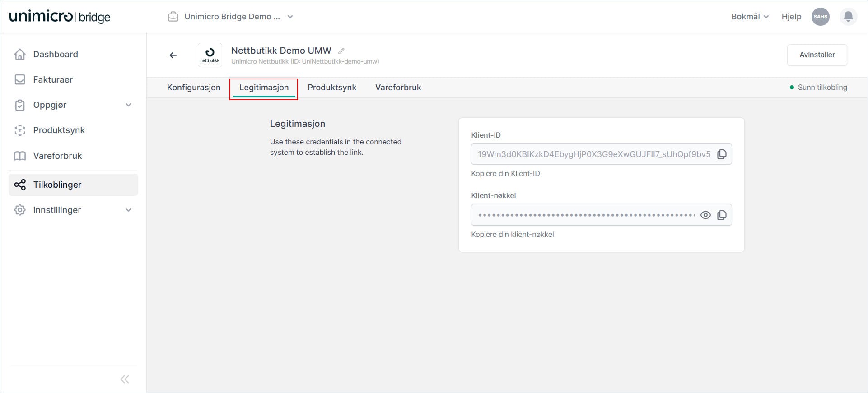Switch to the Produktsynk tab
This screenshot has height=393, width=868.
[x=332, y=88]
